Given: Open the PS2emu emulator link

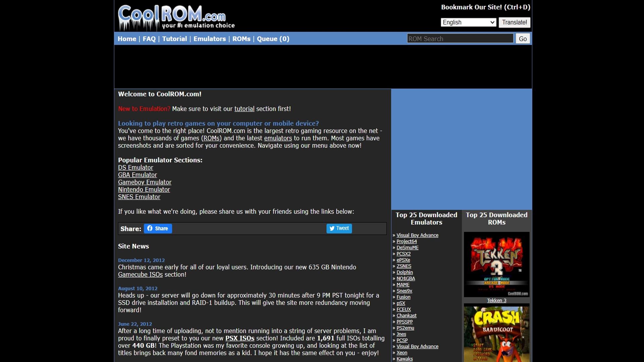Looking at the screenshot, I should (x=405, y=328).
